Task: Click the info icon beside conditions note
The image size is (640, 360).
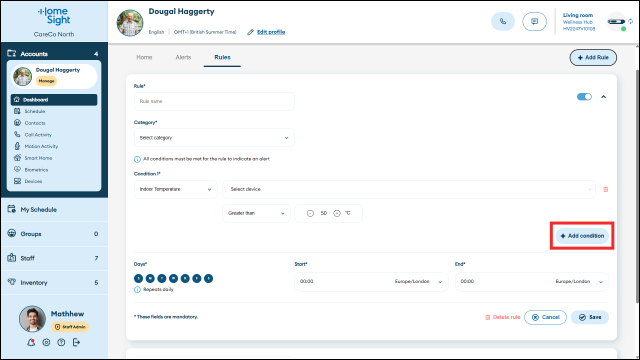Action: pos(137,159)
